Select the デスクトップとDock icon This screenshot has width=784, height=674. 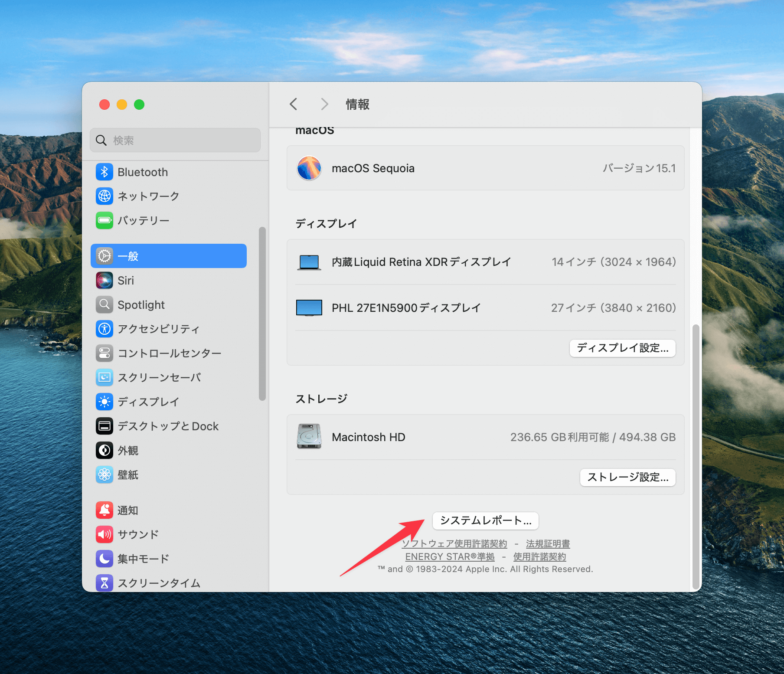[x=104, y=426]
